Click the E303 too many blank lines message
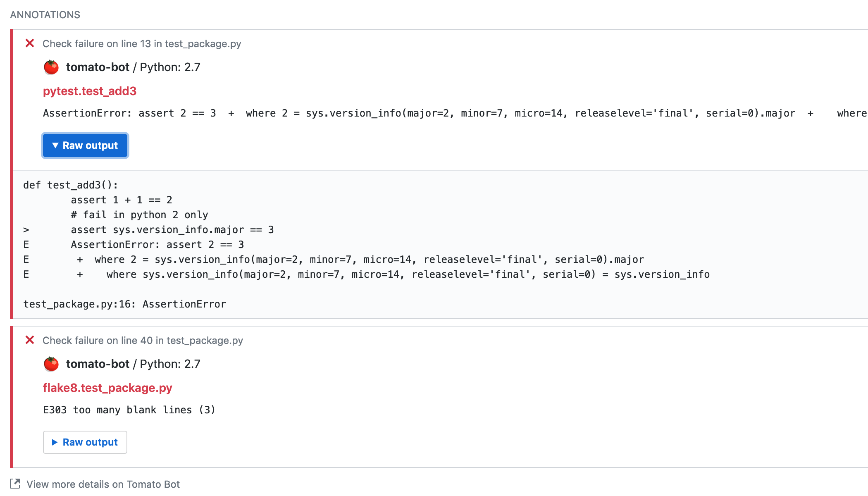The width and height of the screenshot is (868, 496). [129, 410]
